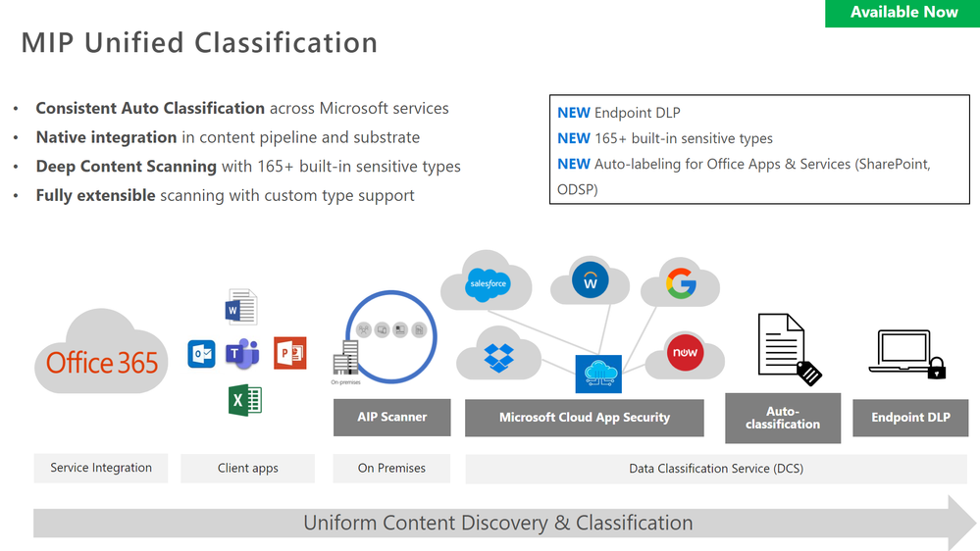Click the AIP Scanner label box
This screenshot has height=551, width=980.
(x=391, y=418)
